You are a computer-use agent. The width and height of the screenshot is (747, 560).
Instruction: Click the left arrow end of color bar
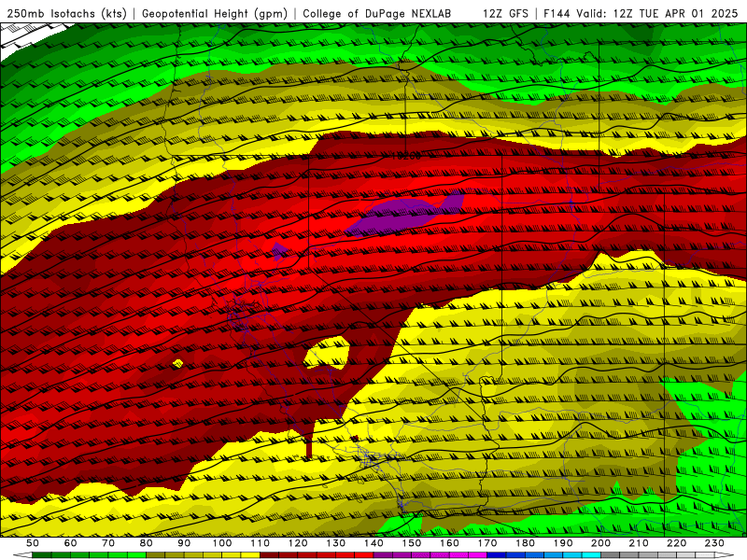click(x=21, y=555)
